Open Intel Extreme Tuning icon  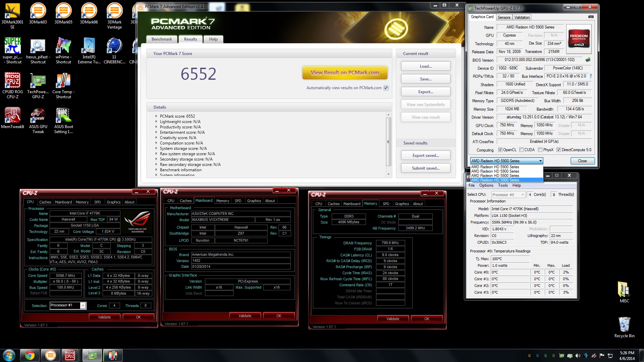[89, 50]
